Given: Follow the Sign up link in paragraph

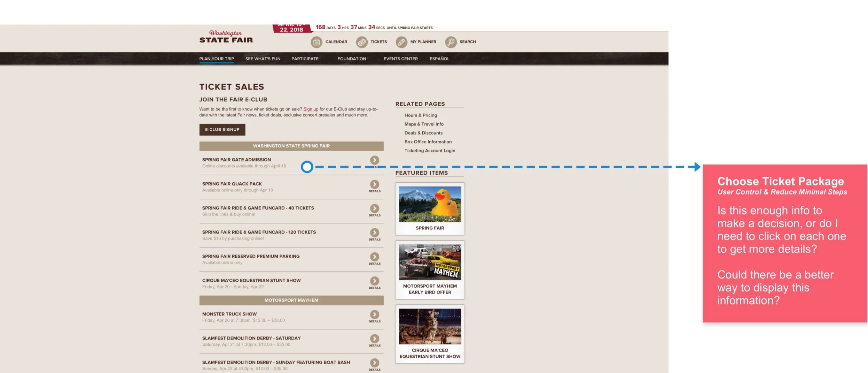Looking at the screenshot, I should coord(311,109).
